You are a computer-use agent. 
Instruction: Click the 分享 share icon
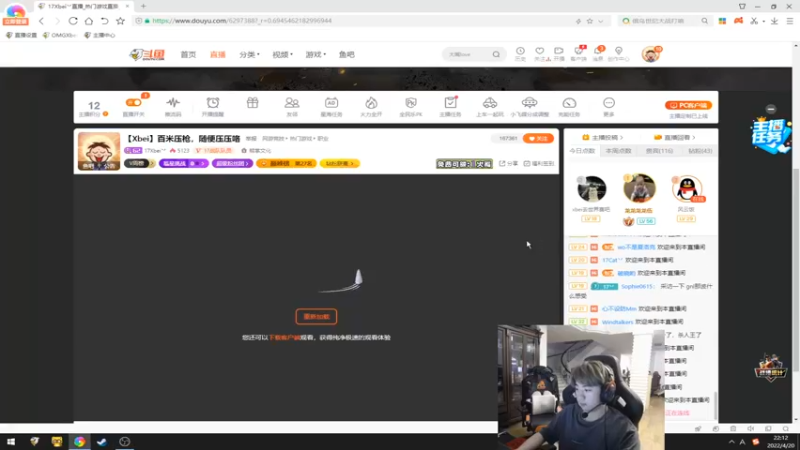[x=508, y=163]
